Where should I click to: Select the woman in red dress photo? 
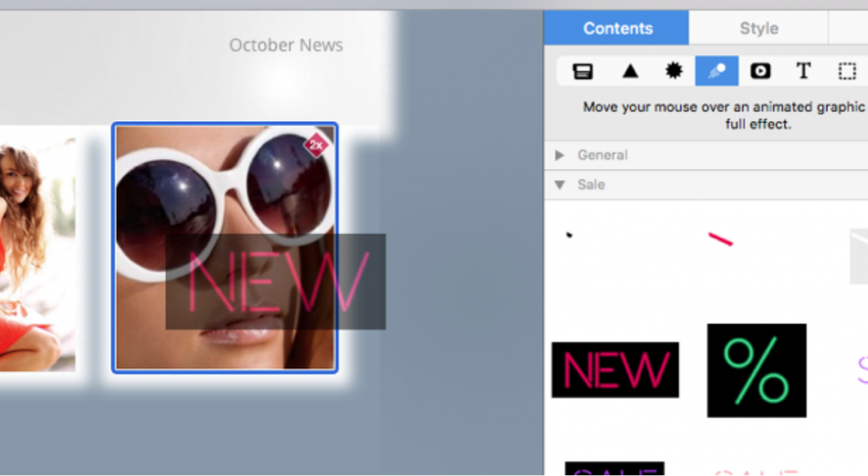tap(37, 254)
